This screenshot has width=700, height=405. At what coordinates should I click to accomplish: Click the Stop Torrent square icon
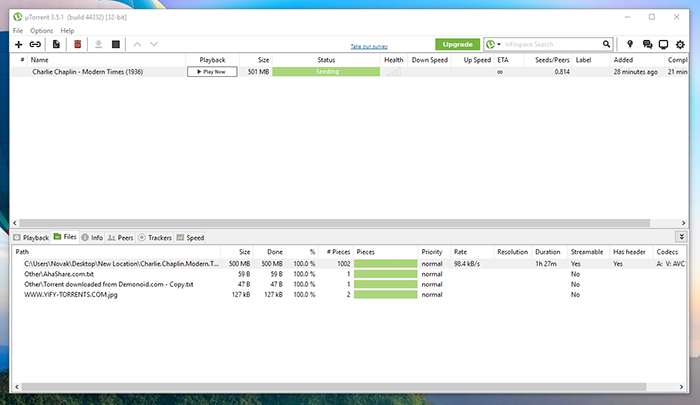coord(116,44)
